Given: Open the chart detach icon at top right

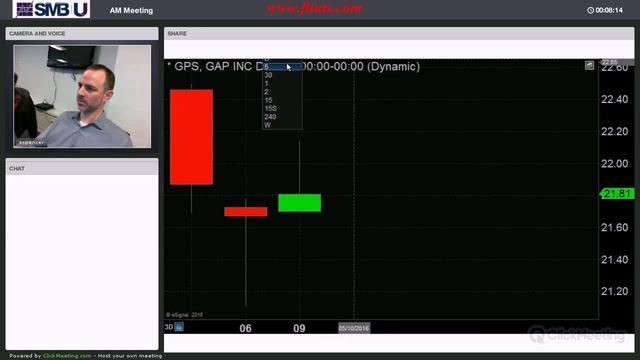Looking at the screenshot, I should click(x=589, y=65).
